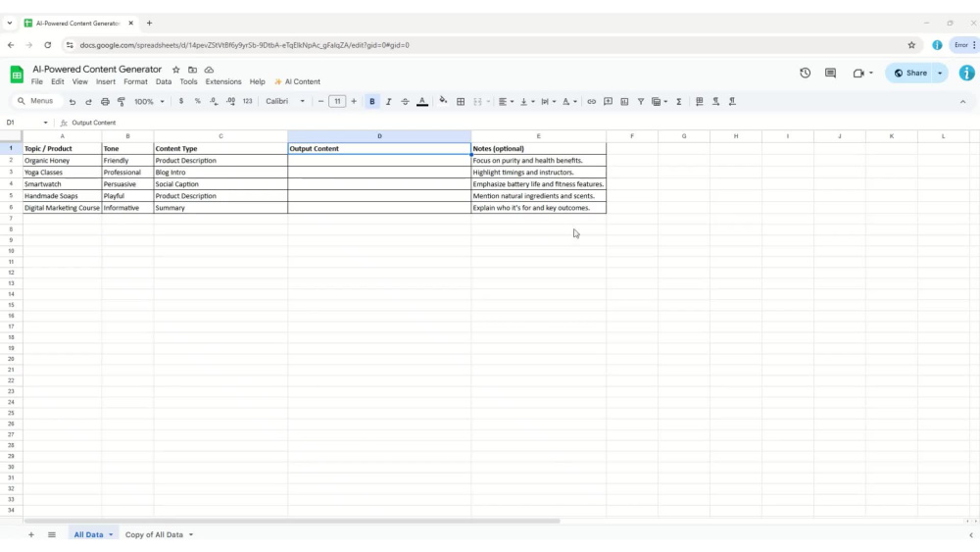This screenshot has width=980, height=552.
Task: Open the Edit menu
Action: click(58, 82)
